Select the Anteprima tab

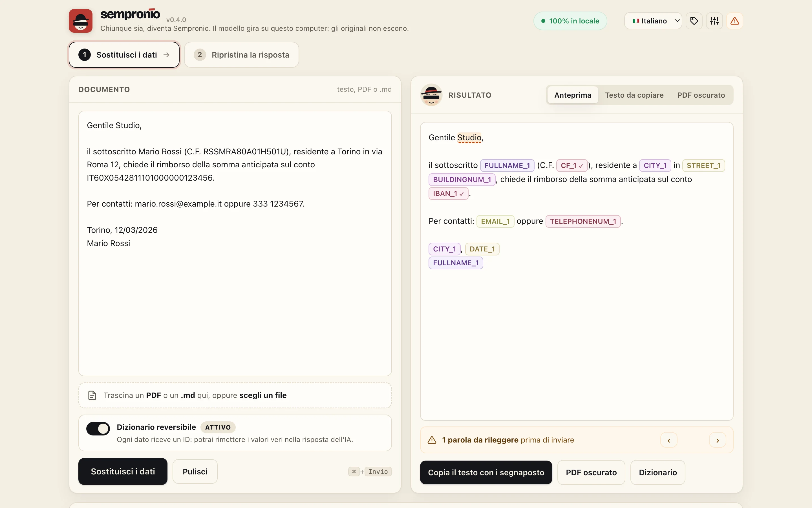tap(573, 95)
